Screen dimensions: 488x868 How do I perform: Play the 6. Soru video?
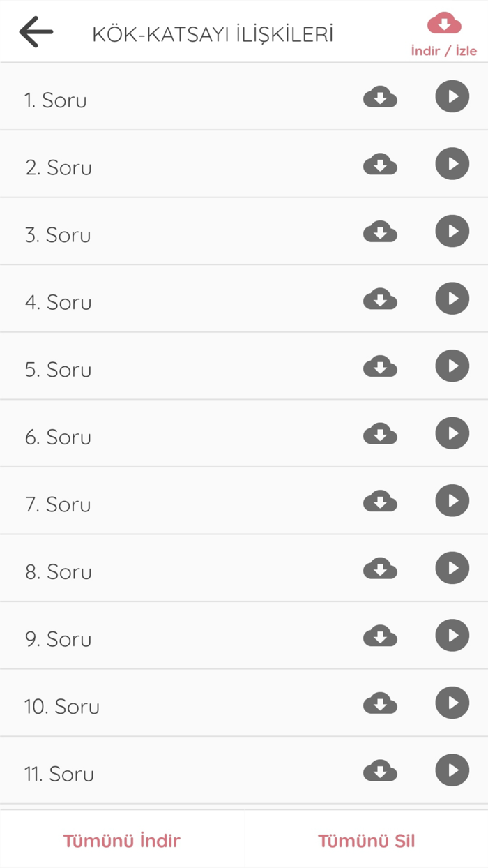tap(452, 433)
